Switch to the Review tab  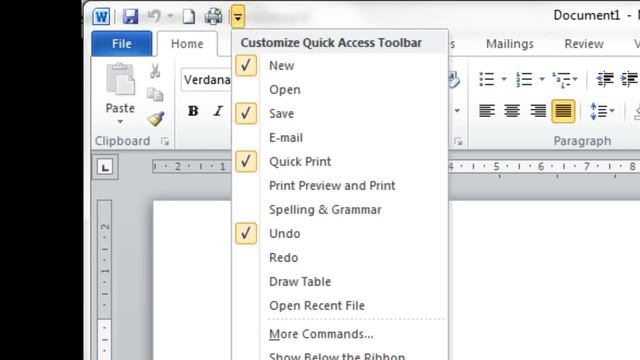point(584,44)
